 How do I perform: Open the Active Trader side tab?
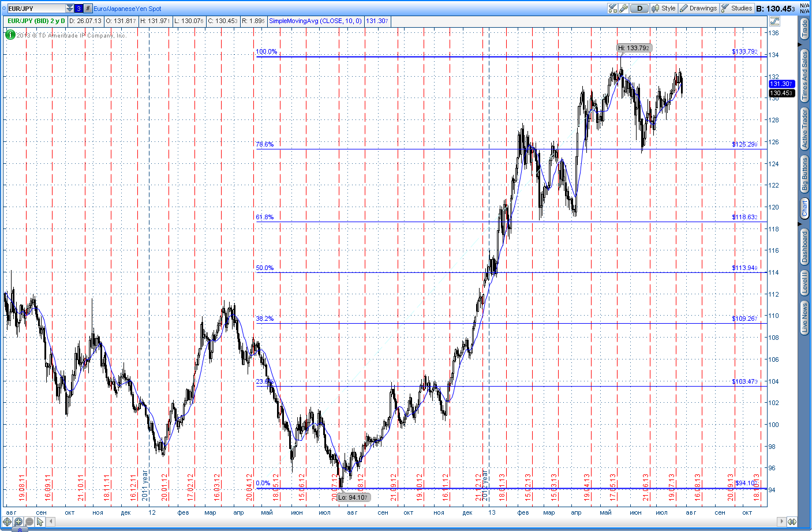click(804, 129)
